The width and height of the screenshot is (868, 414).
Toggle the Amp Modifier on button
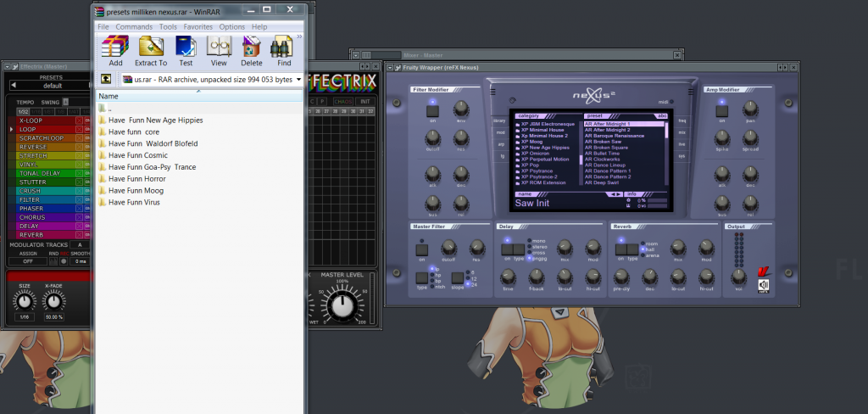pos(721,110)
